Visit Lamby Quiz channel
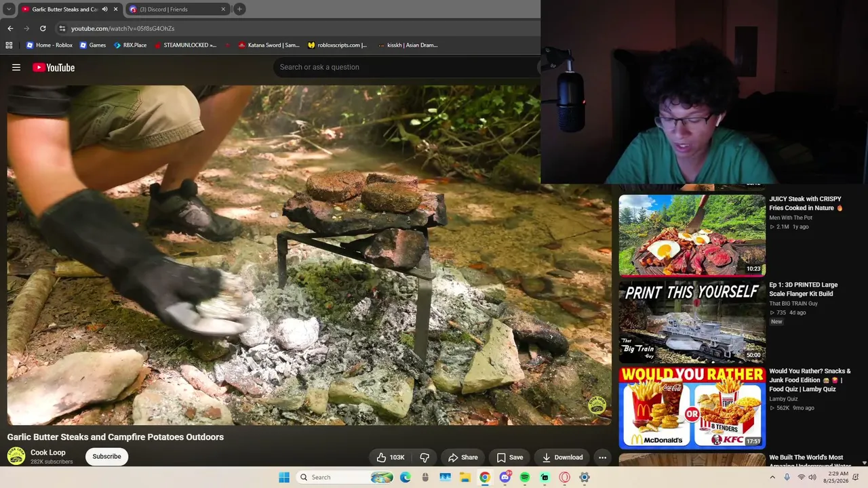 click(x=783, y=399)
